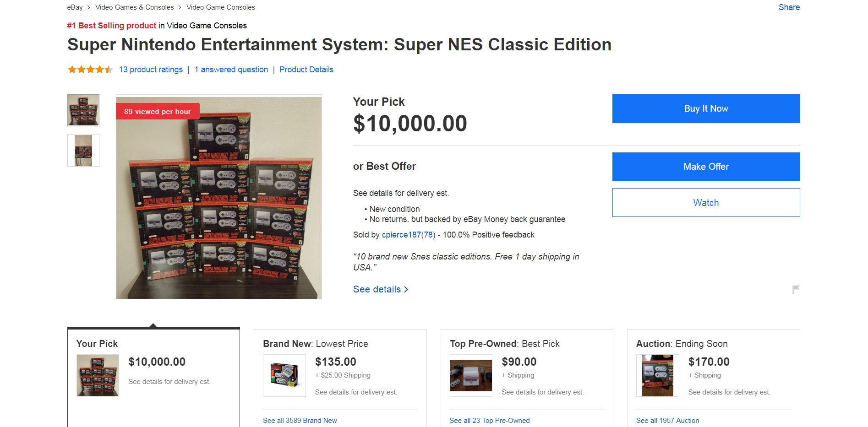Viewport: 868px width, 427px height.
Task: Click the Make Offer button
Action: [x=706, y=167]
